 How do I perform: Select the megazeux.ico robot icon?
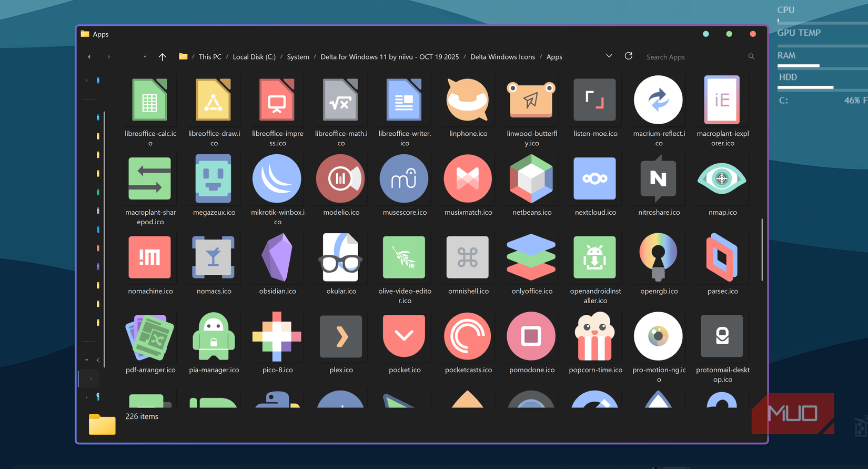coord(214,179)
